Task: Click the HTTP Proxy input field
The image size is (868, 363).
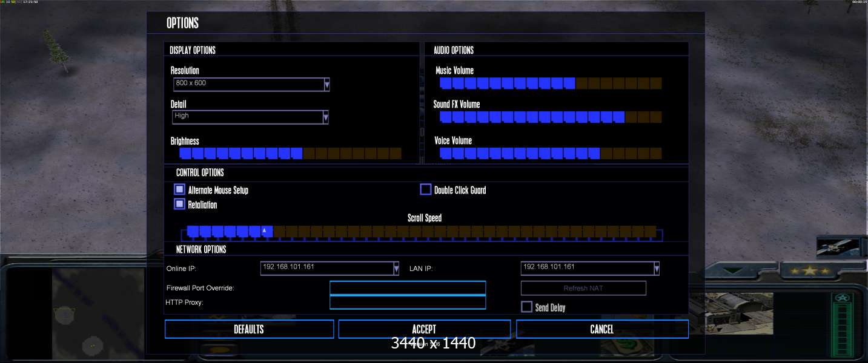Action: point(408,302)
